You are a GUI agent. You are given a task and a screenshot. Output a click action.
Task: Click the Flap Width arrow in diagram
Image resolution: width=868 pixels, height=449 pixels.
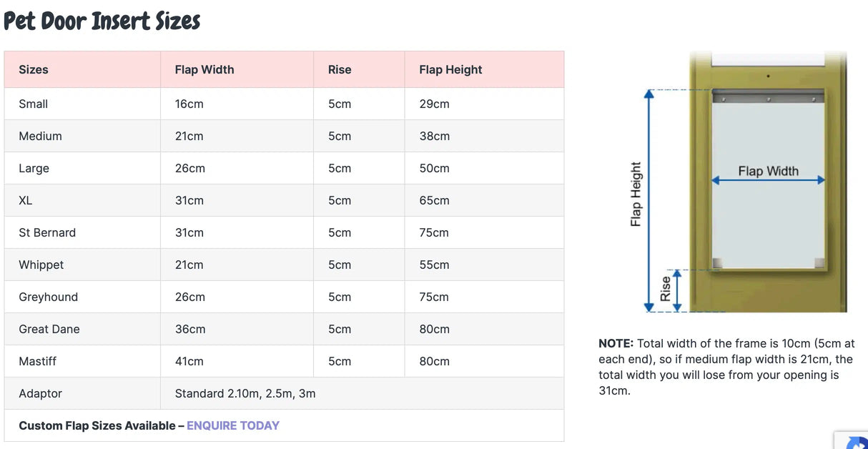pyautogui.click(x=768, y=181)
